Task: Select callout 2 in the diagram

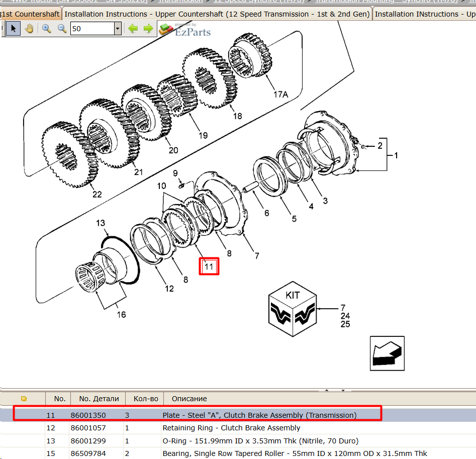Action: click(380, 146)
